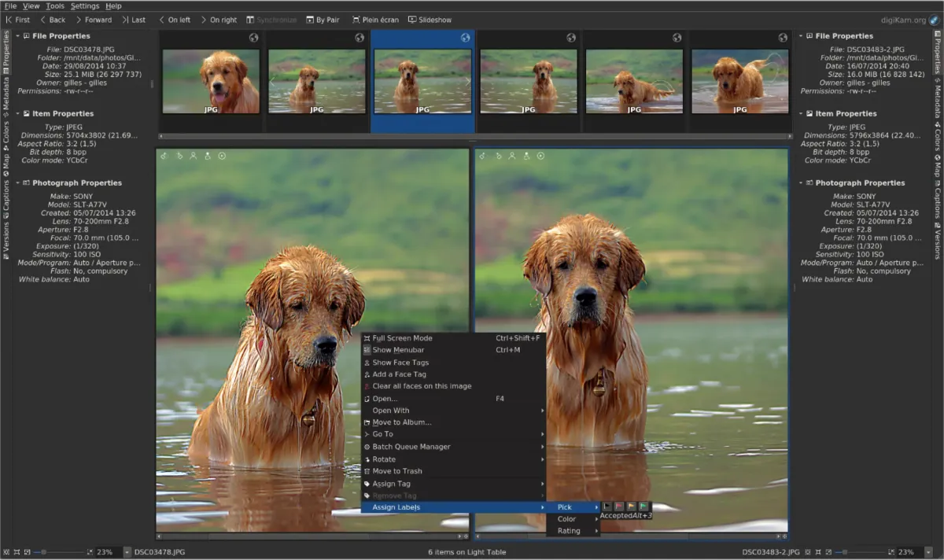Open the Slideshow from the toolbar
The width and height of the screenshot is (944, 560).
pyautogui.click(x=430, y=20)
